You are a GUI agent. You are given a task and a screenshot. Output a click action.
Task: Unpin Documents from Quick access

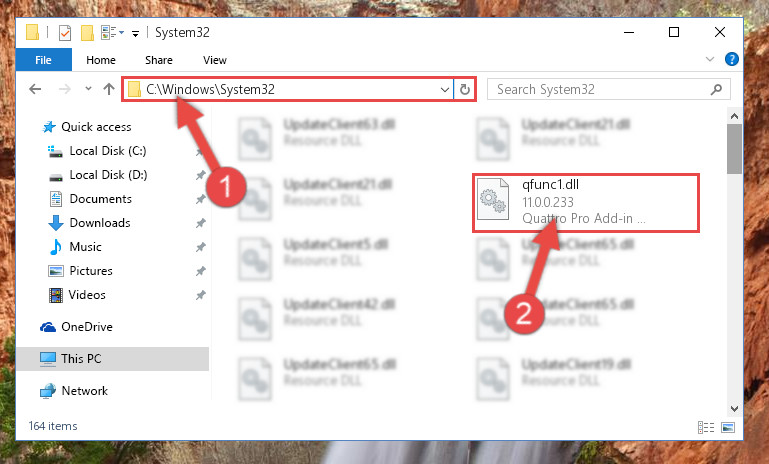coord(200,199)
